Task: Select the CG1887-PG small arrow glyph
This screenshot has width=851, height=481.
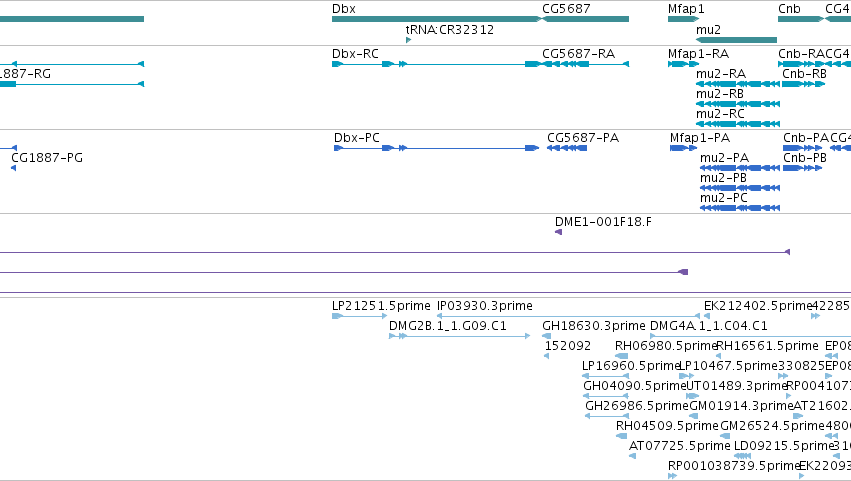Action: (x=14, y=168)
